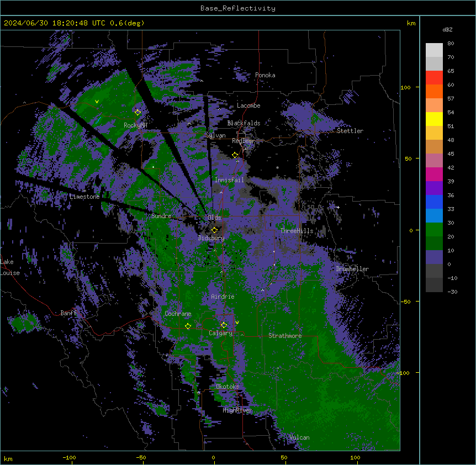Click the white caret marker southwest of Ponoka
The image size is (476, 465).
202,81
